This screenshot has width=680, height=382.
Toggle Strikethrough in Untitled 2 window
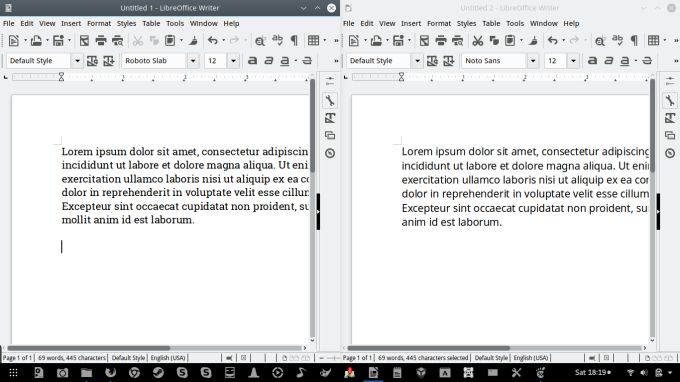coord(647,61)
